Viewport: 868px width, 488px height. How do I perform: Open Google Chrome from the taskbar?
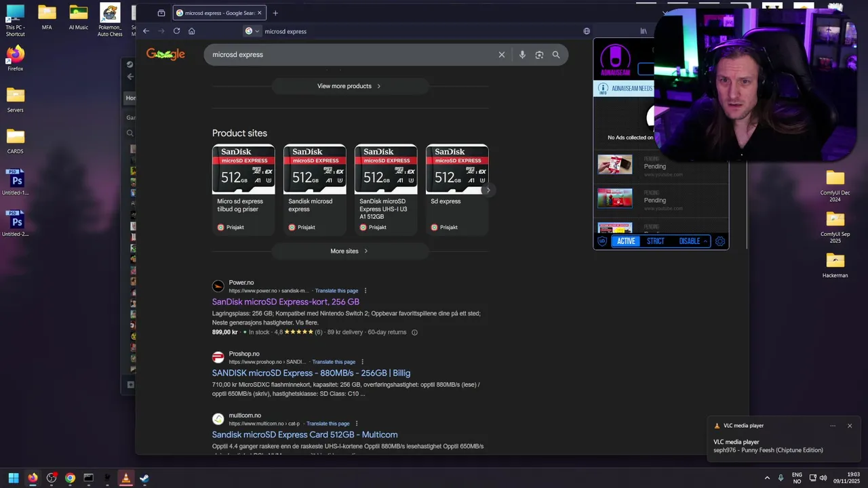coord(70,478)
